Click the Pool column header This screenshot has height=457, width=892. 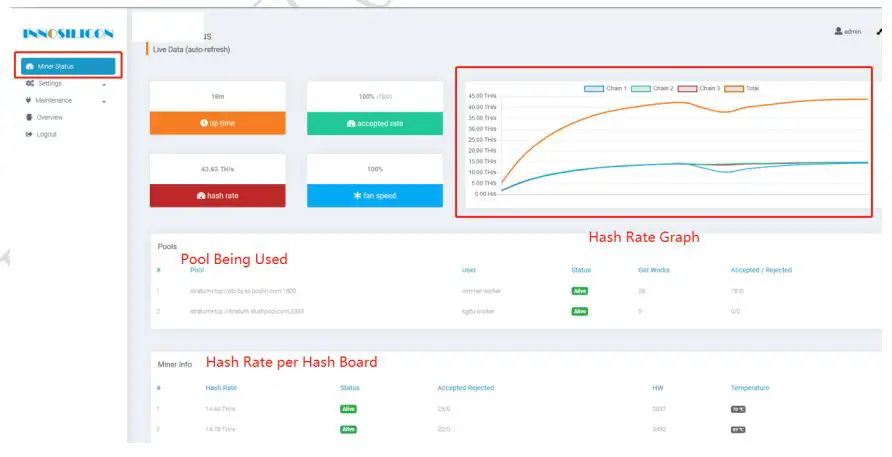click(197, 270)
